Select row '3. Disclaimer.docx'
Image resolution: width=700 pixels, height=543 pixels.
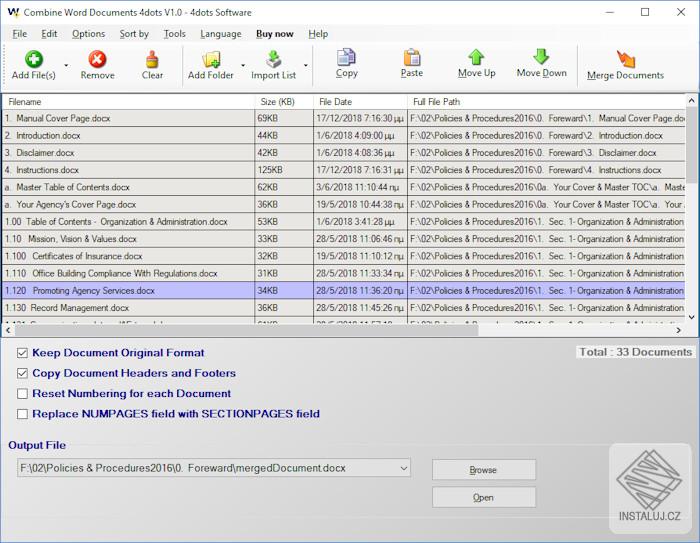(x=344, y=153)
